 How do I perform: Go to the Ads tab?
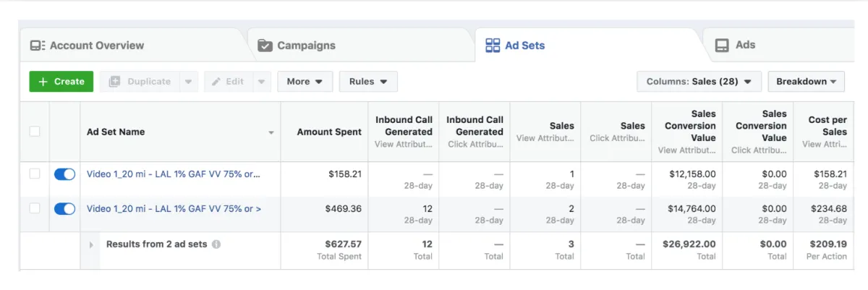745,45
